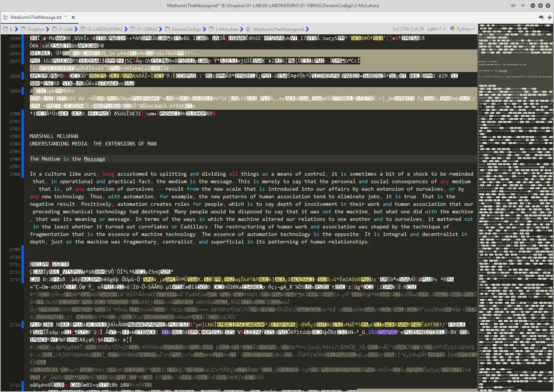Screen dimensions: 554x392
Task: Navigate to Dropbox folder in breadcrumb
Action: tap(36, 29)
